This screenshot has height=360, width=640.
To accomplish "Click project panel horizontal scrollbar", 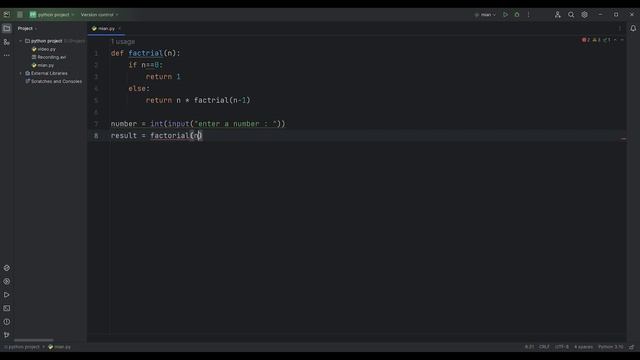I will pyautogui.click(x=33, y=340).
